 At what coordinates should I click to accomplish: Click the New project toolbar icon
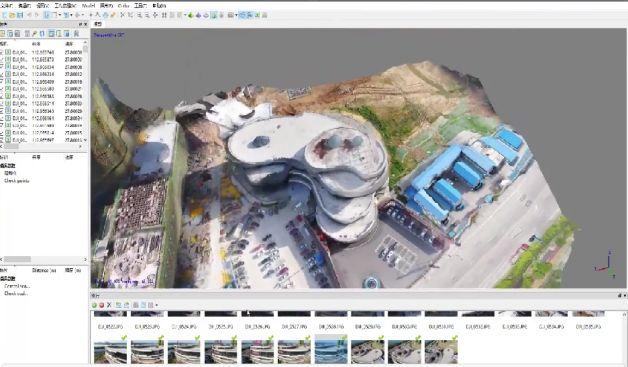pos(4,15)
